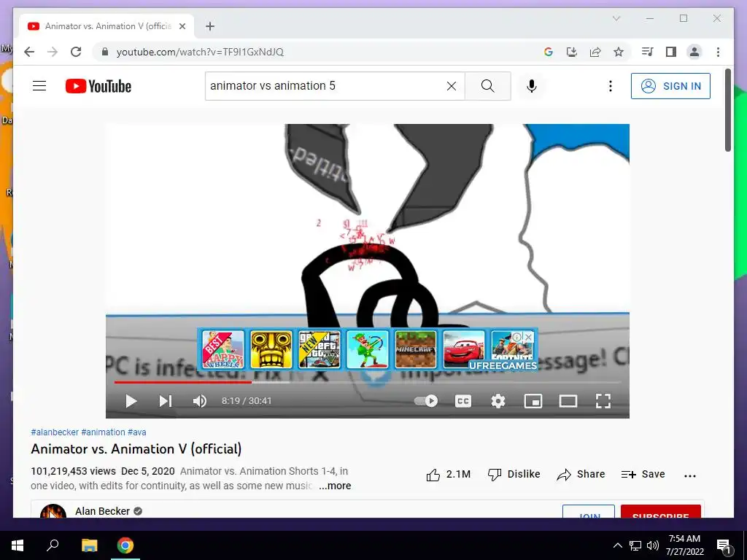Play the video
The width and height of the screenshot is (747, 560).
point(131,401)
